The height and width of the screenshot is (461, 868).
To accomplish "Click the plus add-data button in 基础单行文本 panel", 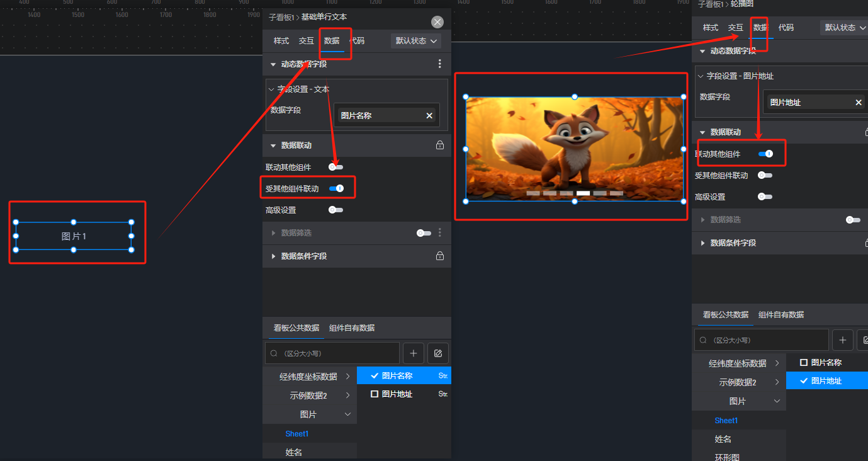I will 413,353.
